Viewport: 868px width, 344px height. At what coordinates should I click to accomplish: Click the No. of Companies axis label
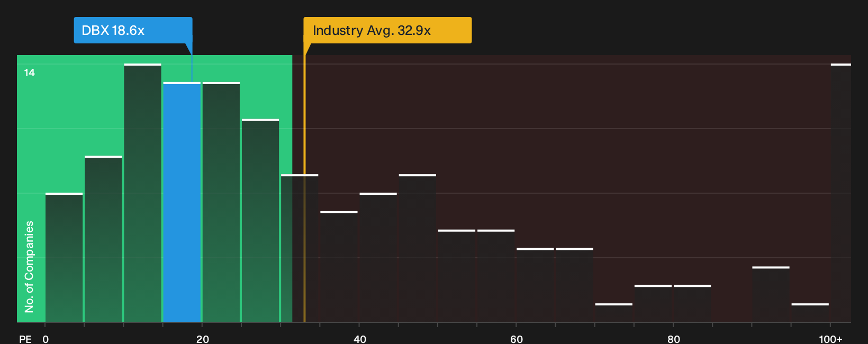[29, 267]
